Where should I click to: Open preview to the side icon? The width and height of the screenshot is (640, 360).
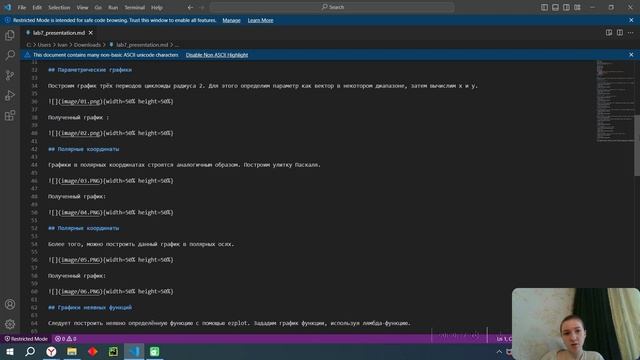coord(609,33)
